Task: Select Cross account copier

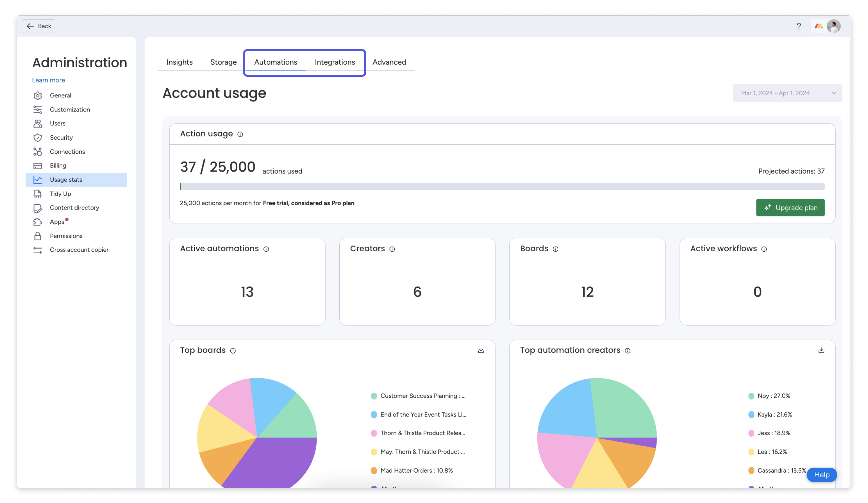Action: click(x=79, y=250)
